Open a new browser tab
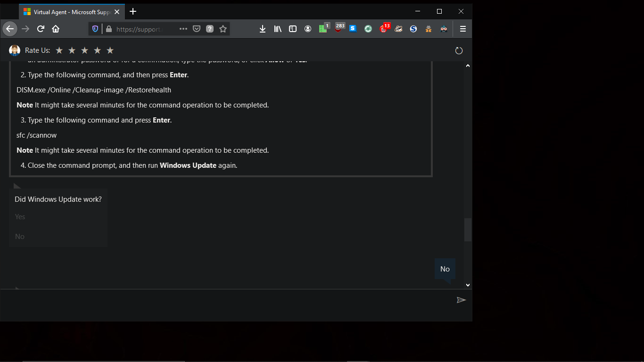Screen dimensions: 644x362 point(133,11)
